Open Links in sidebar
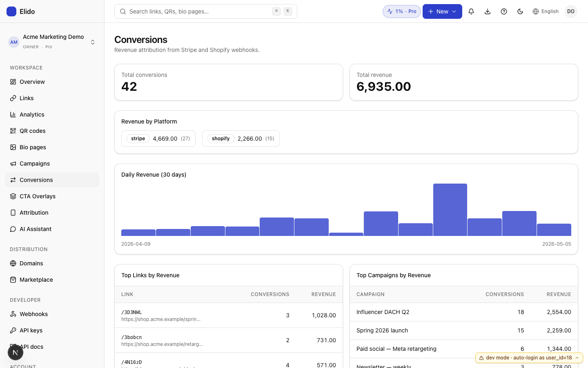The image size is (588, 368). (x=52, y=98)
